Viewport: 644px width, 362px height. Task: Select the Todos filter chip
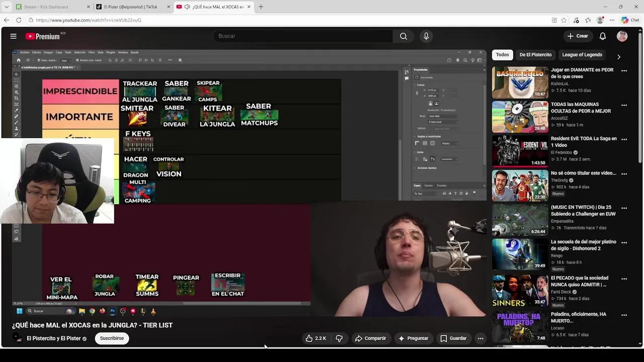[502, 55]
